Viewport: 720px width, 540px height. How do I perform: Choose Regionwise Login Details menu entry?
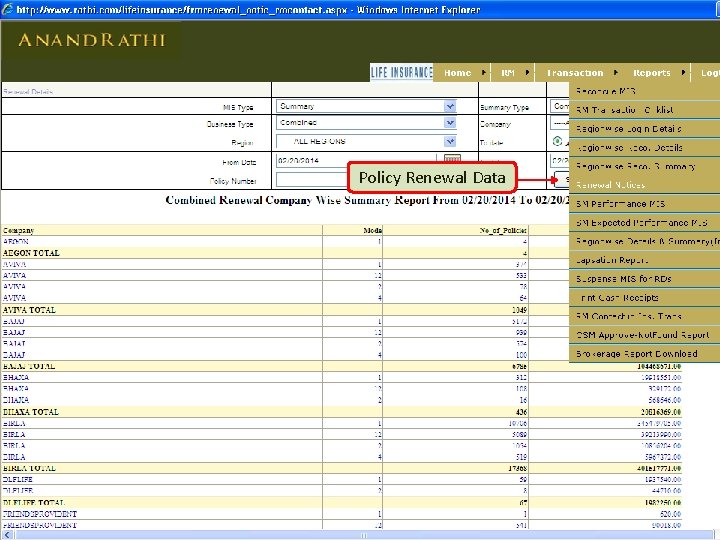[644, 129]
